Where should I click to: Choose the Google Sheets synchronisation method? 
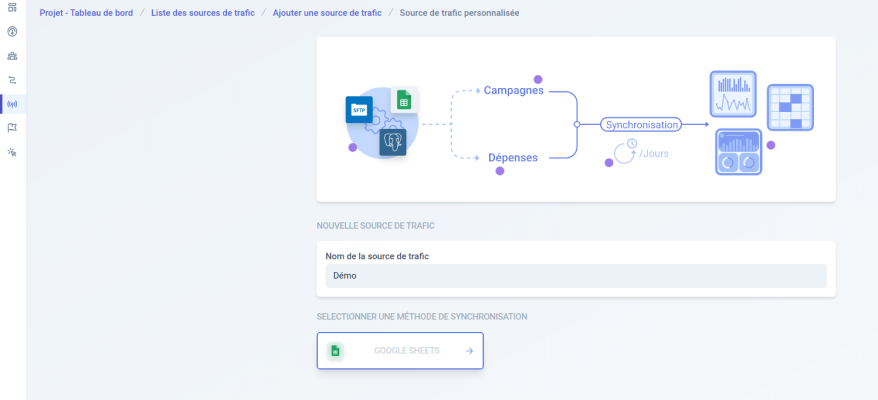pos(400,351)
